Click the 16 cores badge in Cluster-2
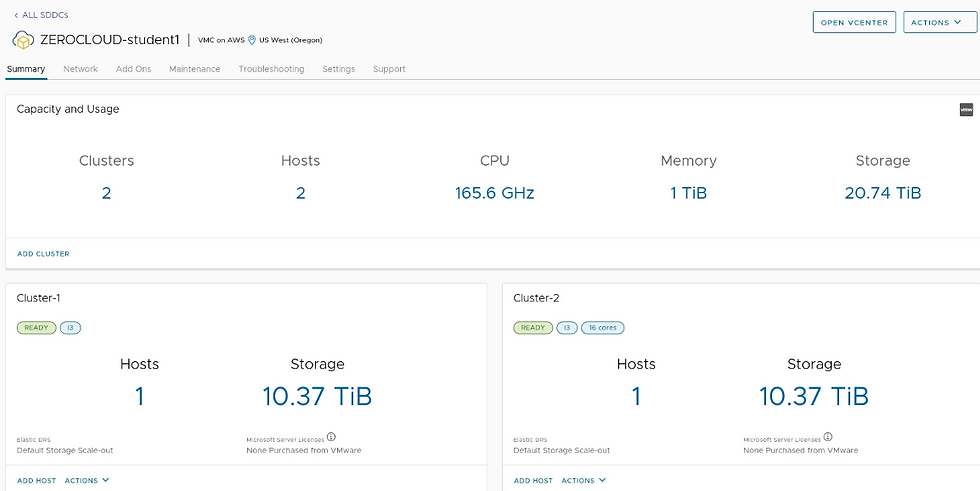 pos(602,327)
